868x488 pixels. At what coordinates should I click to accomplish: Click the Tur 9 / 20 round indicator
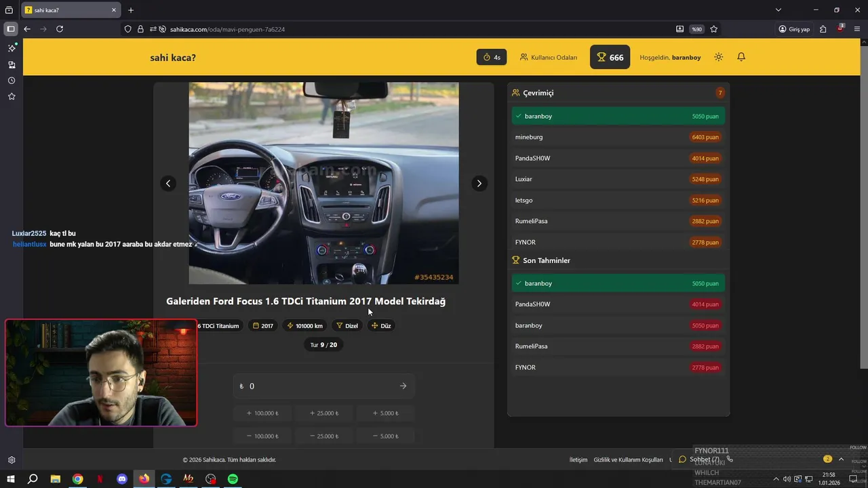pos(323,345)
